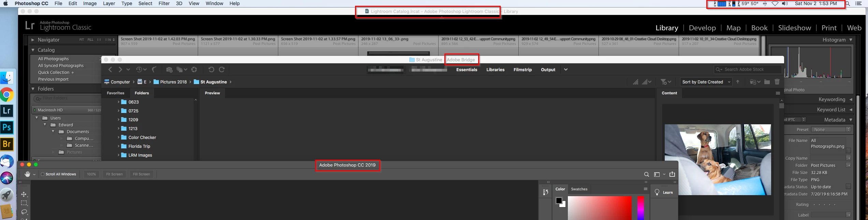The width and height of the screenshot is (868, 220).
Task: Click Bridge's Rotate clockwise icon
Action: [x=222, y=69]
